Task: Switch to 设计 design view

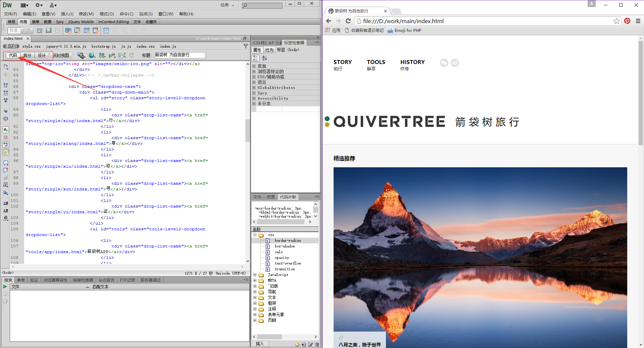Action: (42, 55)
